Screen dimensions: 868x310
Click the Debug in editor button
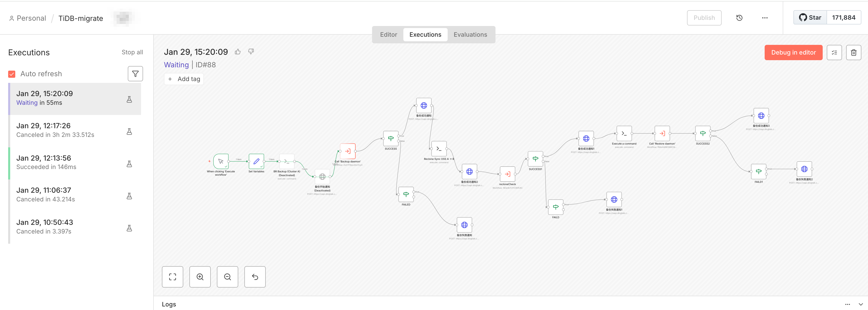pyautogui.click(x=793, y=53)
